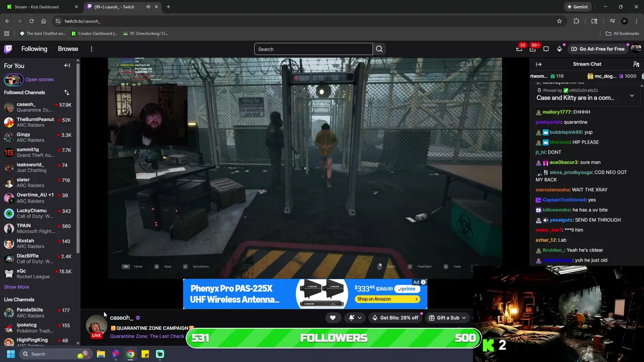Open the Gemini button in Chrome
The height and width of the screenshot is (362, 644).
[577, 7]
